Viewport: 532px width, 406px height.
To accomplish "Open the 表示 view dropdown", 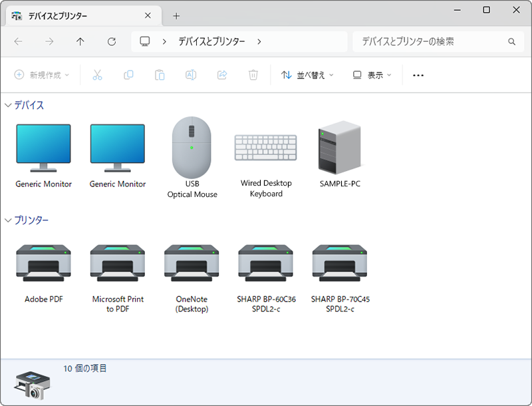I will [x=372, y=75].
